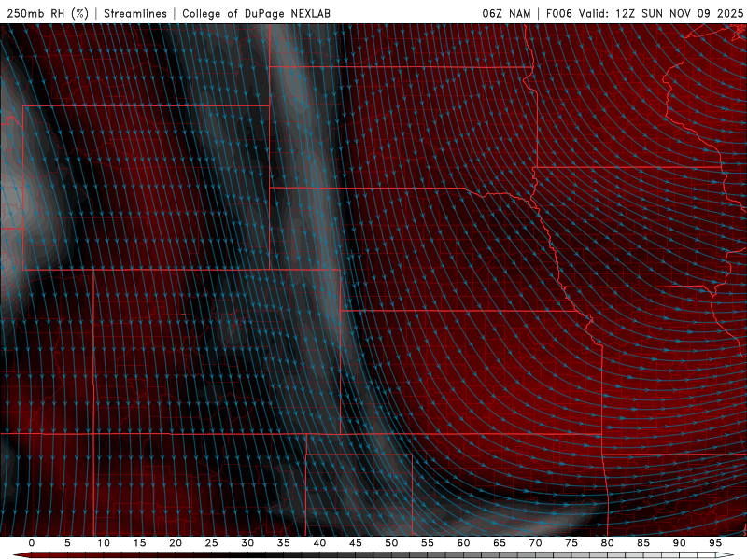Image resolution: width=747 pixels, height=560 pixels.
Task: Click the '85' colorbar tick label
Action: pos(643,543)
